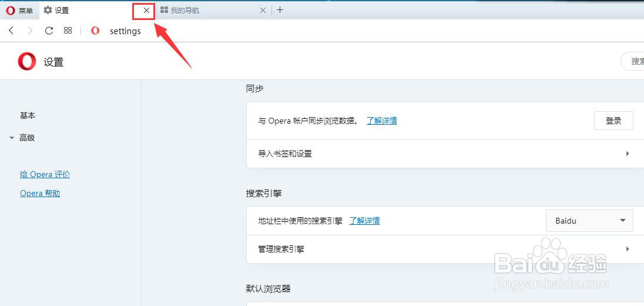The image size is (644, 306).
Task: Open the Speed Dial grid icon
Action: [x=68, y=31]
